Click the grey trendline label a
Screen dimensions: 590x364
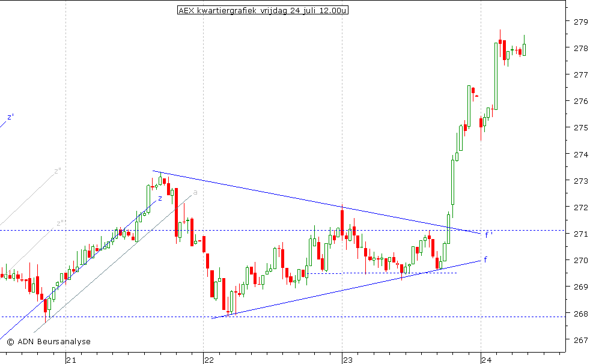coord(195,193)
